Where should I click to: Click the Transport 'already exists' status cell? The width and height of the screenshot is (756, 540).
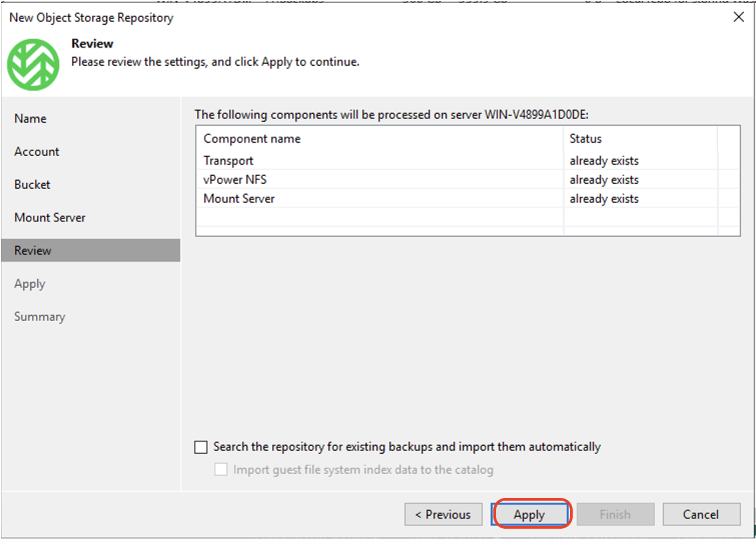[x=604, y=161]
